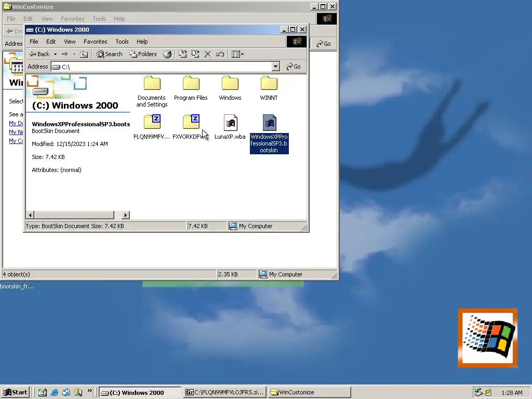532x399 pixels.
Task: Select the FXVORKDF zip folder
Action: 191,127
